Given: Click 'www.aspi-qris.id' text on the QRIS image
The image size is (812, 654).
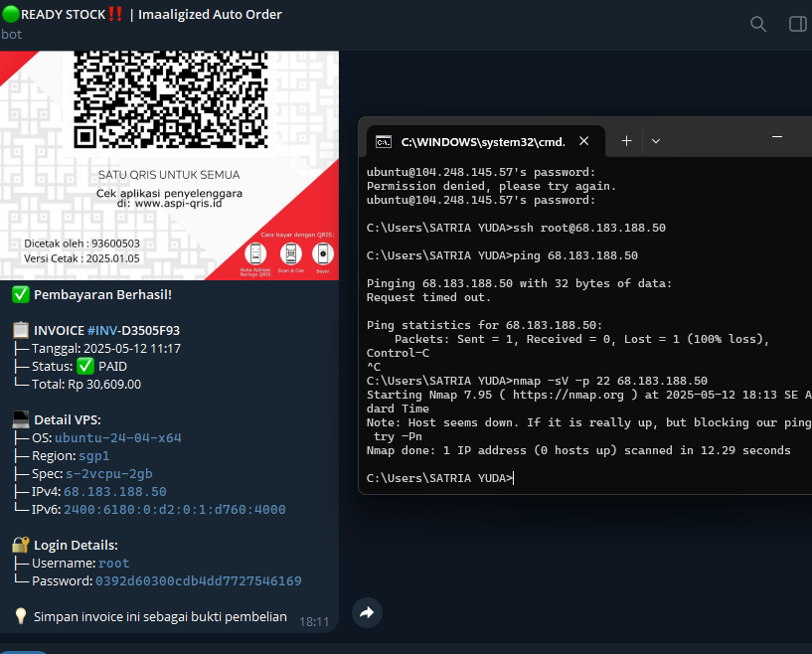Looking at the screenshot, I should click(178, 203).
